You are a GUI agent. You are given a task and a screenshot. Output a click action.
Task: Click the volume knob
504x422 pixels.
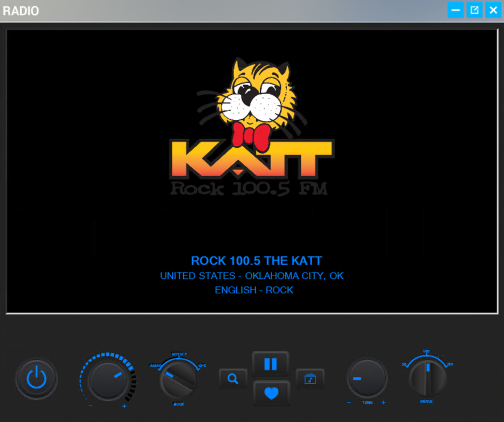point(108,381)
